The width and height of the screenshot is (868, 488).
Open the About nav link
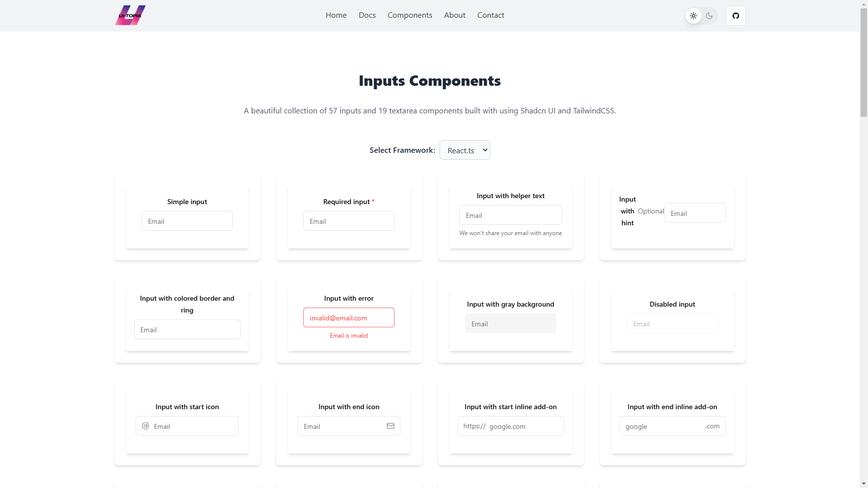[455, 15]
